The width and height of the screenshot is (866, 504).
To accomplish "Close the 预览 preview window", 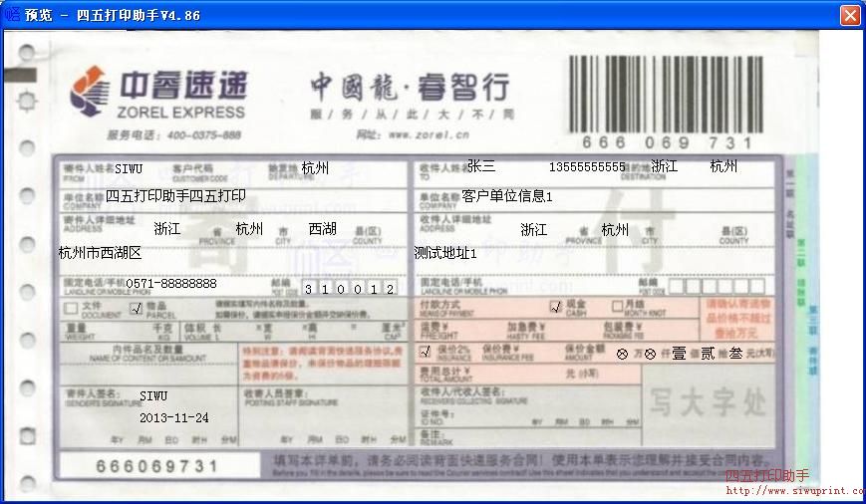I will click(850, 15).
